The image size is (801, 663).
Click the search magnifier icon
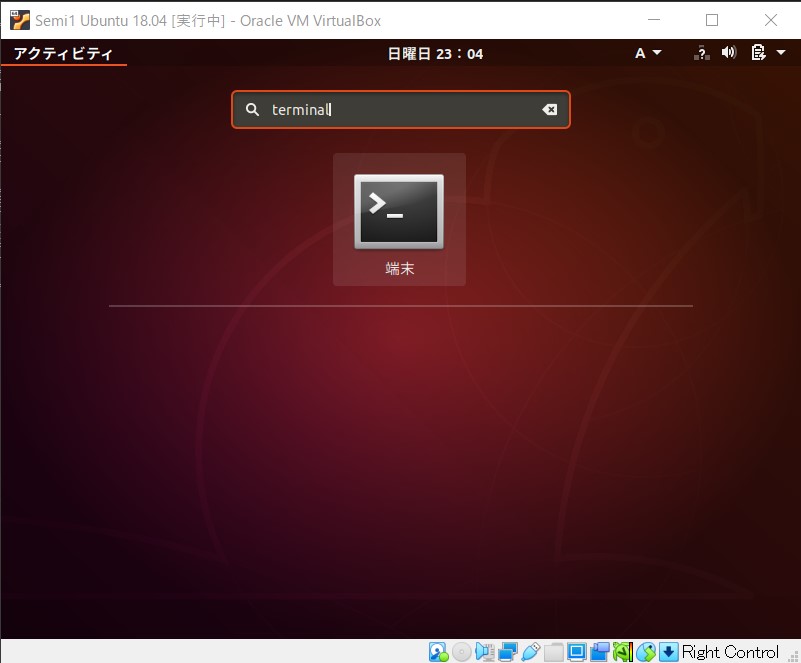[252, 109]
